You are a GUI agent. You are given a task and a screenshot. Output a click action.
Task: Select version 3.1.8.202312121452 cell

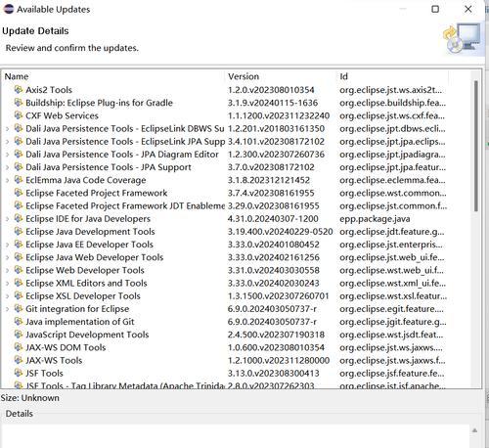(x=269, y=180)
